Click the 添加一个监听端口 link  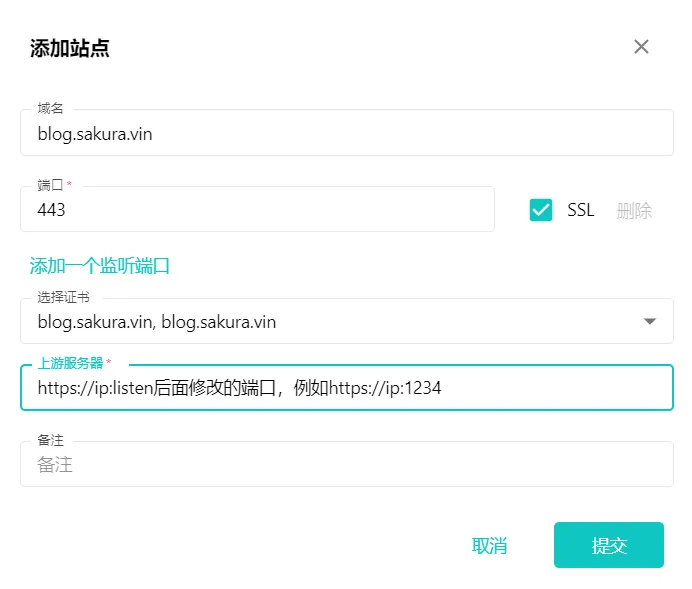(x=100, y=266)
